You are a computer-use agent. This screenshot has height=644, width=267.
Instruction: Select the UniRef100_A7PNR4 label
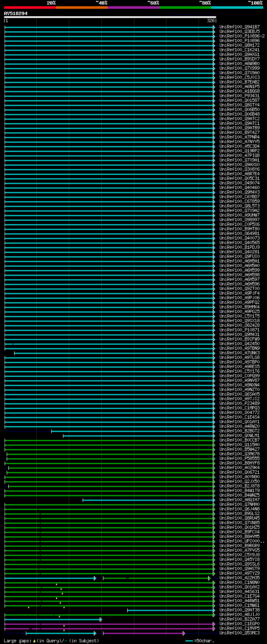pyautogui.click(x=239, y=137)
